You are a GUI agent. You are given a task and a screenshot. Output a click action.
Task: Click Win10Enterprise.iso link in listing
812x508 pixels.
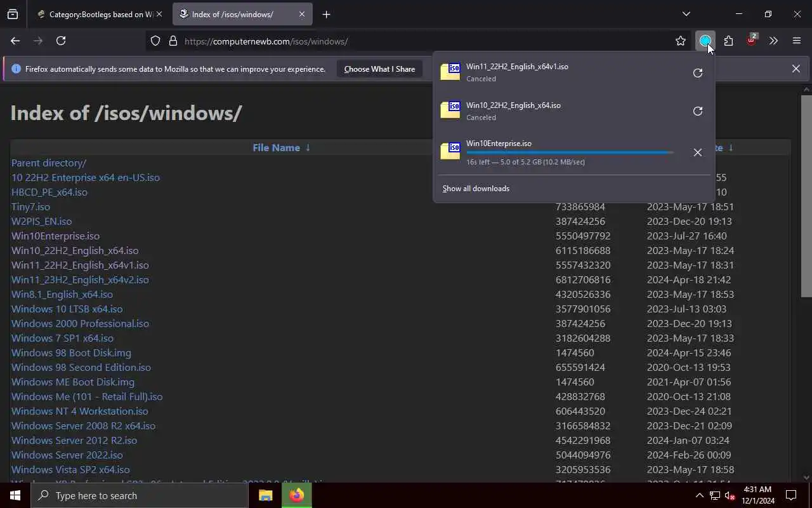click(55, 236)
